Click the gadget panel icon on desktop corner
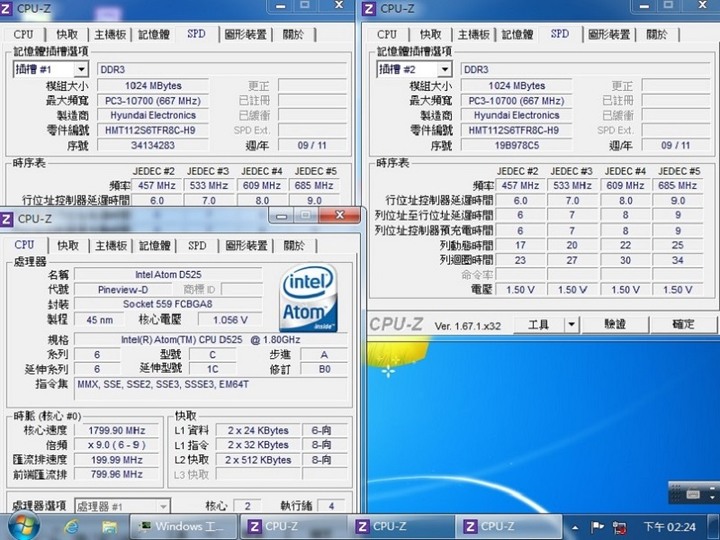Screen dimensions: 720x540 [693, 494]
